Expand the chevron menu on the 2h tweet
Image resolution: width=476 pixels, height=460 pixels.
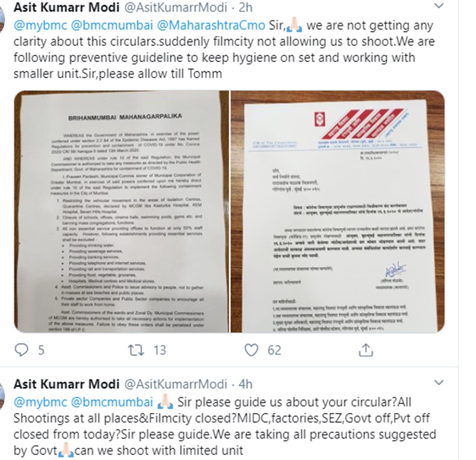[x=440, y=6]
